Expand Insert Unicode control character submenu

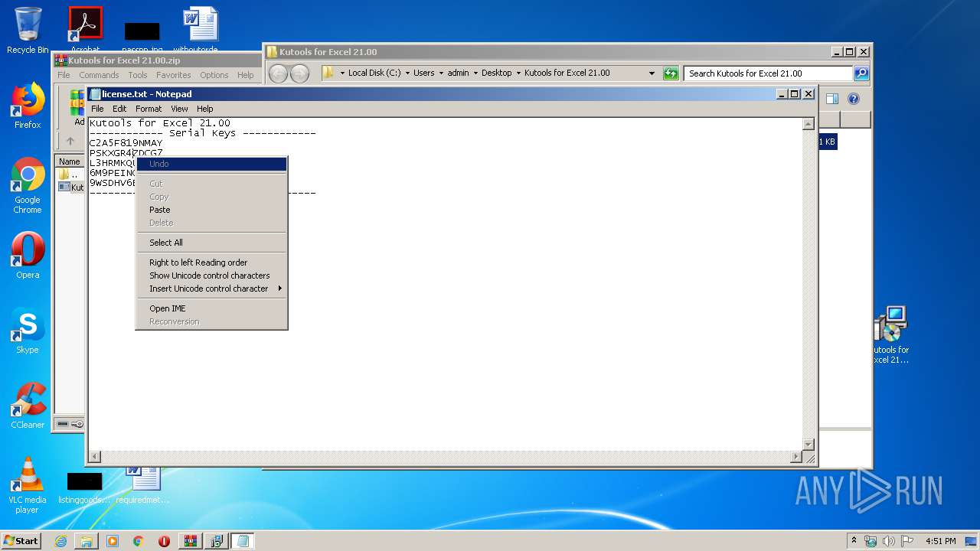point(211,289)
